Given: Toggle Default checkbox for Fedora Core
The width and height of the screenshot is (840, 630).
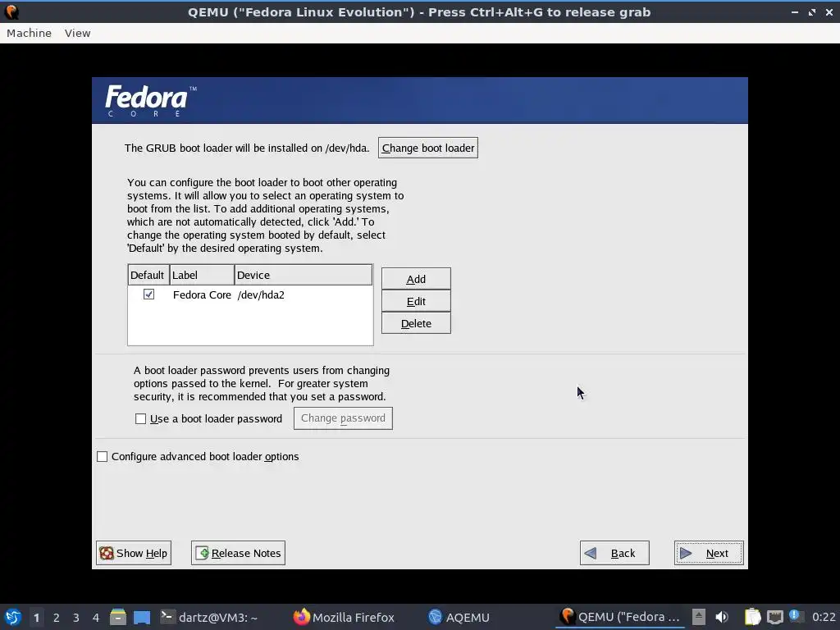Looking at the screenshot, I should click(x=149, y=294).
